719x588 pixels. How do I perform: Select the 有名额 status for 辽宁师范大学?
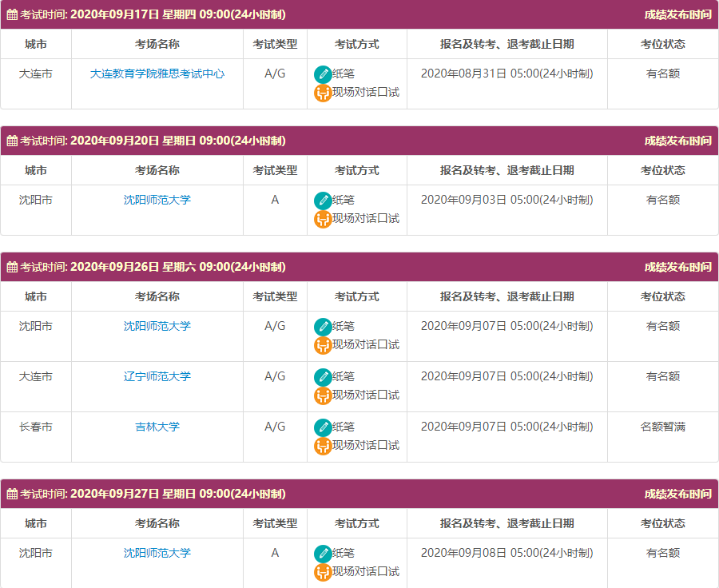click(x=662, y=376)
